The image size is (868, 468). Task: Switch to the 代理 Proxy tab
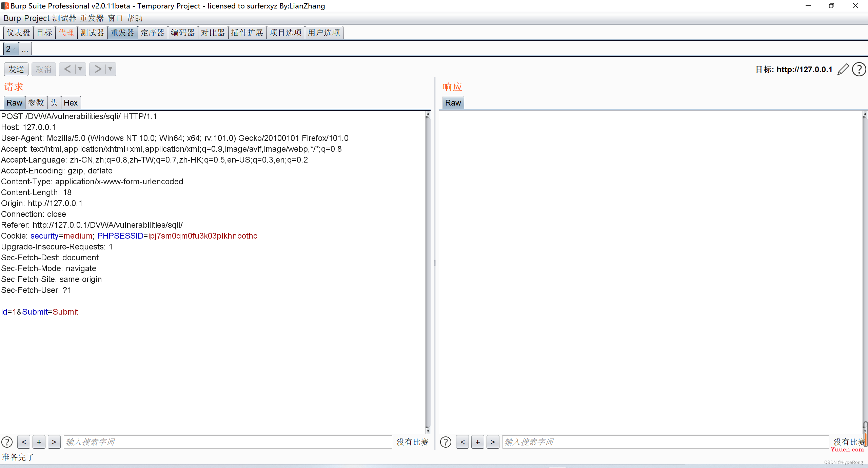click(66, 33)
